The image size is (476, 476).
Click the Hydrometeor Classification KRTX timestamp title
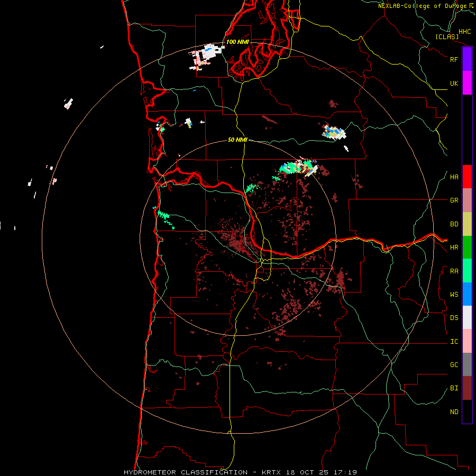240,472
